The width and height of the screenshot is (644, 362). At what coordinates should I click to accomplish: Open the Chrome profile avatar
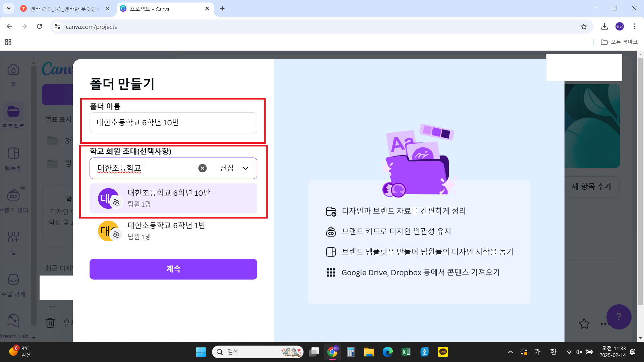pos(620,26)
